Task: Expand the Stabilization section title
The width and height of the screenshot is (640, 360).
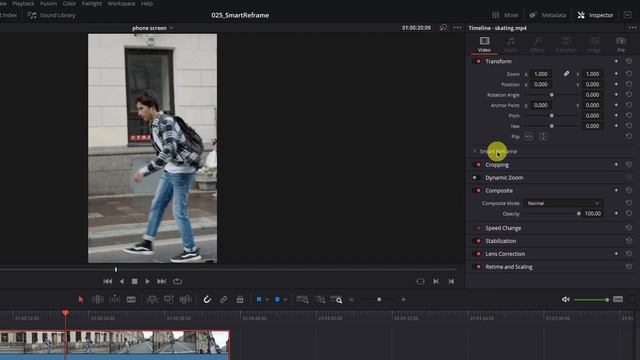Action: (500, 241)
